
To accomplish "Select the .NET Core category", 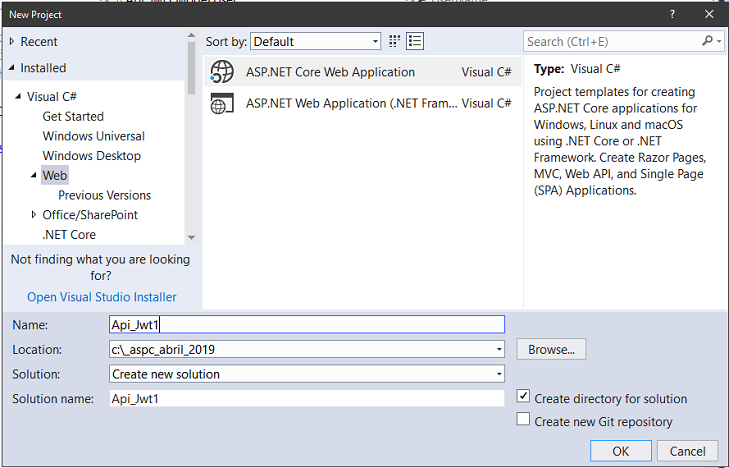I will tap(69, 235).
